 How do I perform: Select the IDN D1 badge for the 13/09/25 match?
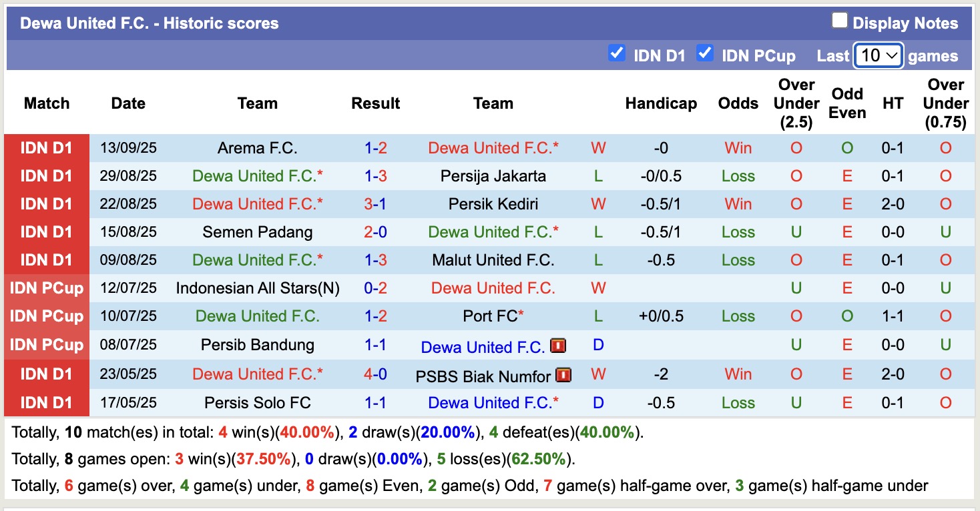[x=46, y=148]
